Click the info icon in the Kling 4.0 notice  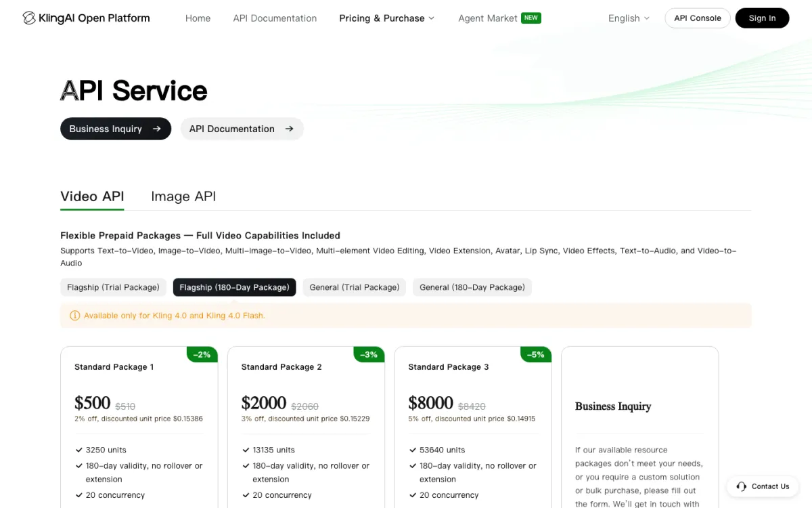(x=75, y=316)
